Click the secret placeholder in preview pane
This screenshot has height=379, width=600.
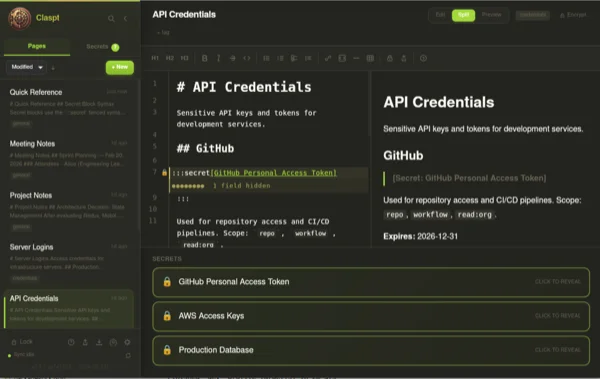pyautogui.click(x=469, y=178)
